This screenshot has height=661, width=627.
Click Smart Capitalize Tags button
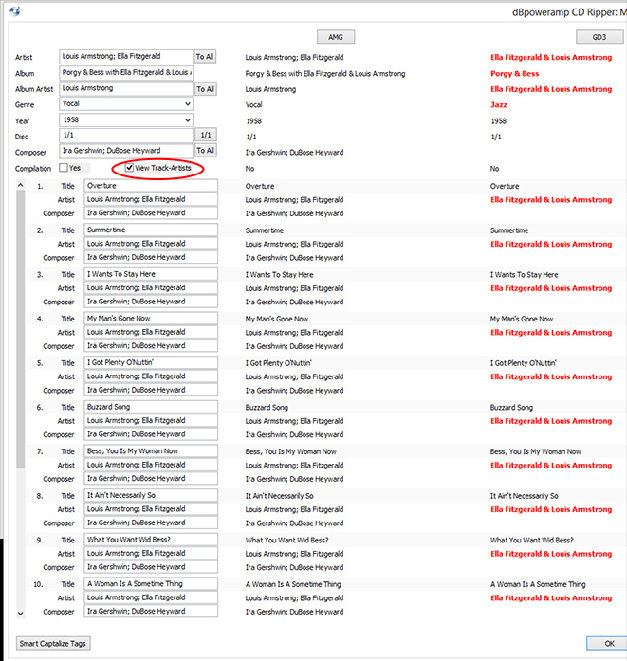(53, 643)
